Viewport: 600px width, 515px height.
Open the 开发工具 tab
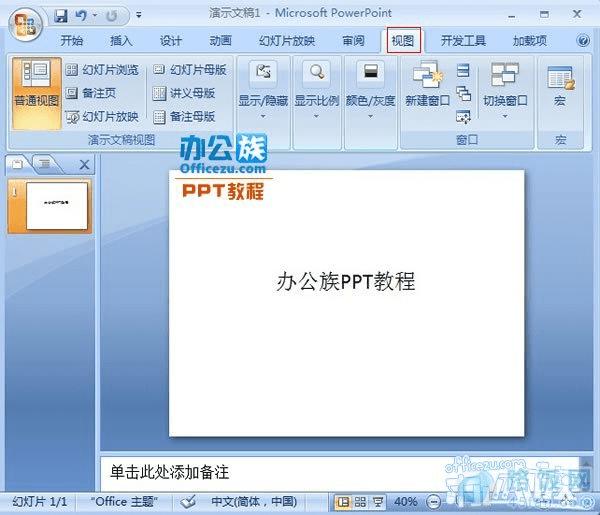click(463, 41)
